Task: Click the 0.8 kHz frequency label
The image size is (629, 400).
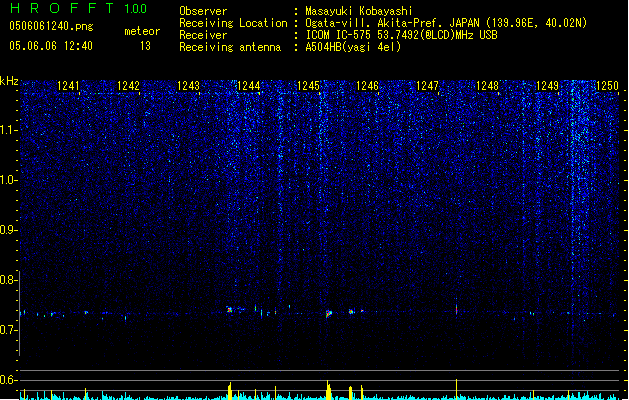Action: coord(8,280)
